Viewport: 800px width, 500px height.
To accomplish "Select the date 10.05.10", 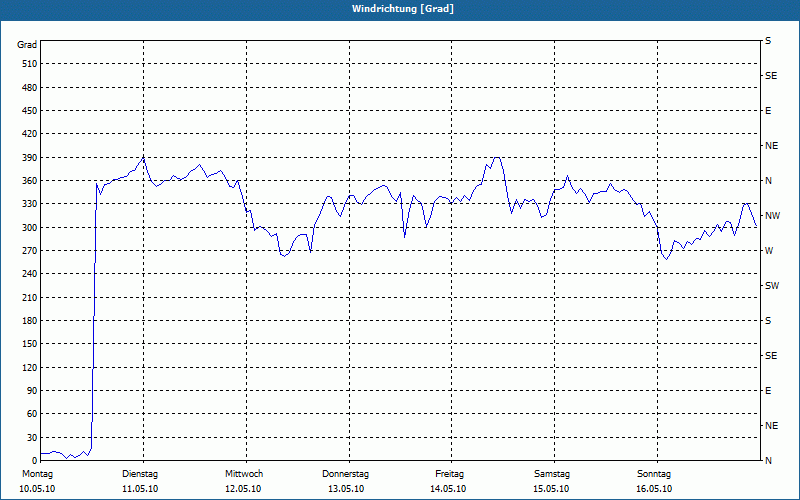I will 37,489.
